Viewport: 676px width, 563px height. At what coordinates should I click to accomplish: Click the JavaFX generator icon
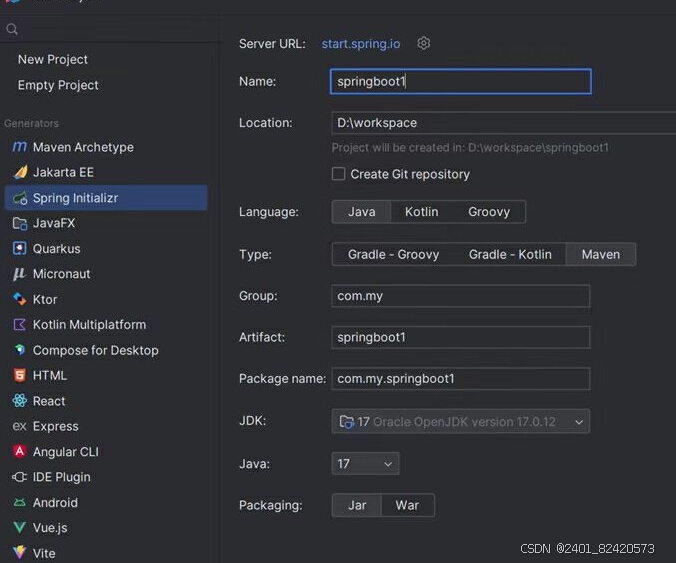19,223
